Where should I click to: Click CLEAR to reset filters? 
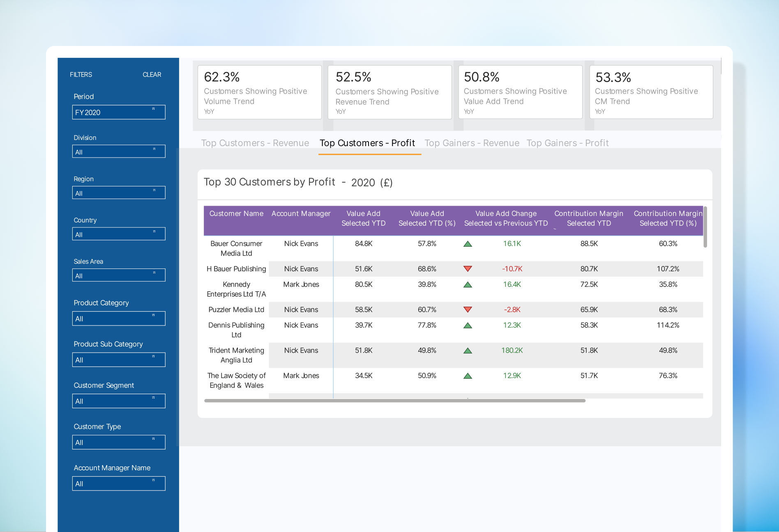pyautogui.click(x=152, y=75)
